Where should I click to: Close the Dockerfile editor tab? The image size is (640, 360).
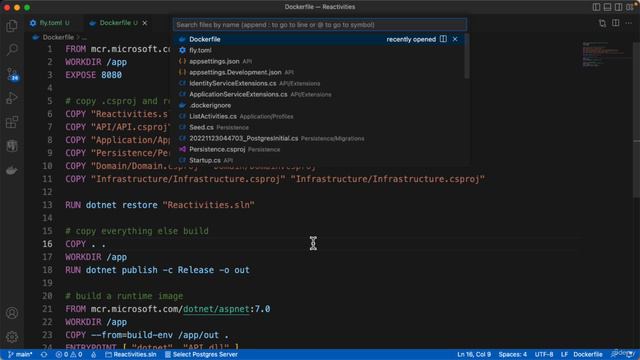click(145, 23)
